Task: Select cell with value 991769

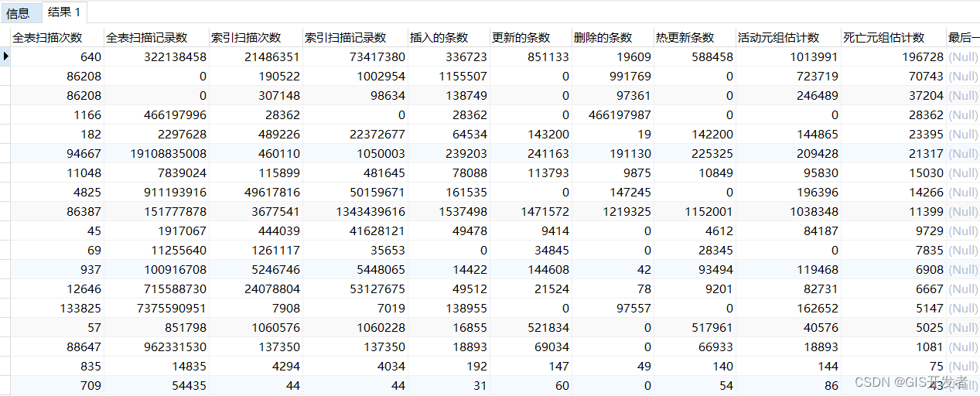Action: [x=613, y=77]
